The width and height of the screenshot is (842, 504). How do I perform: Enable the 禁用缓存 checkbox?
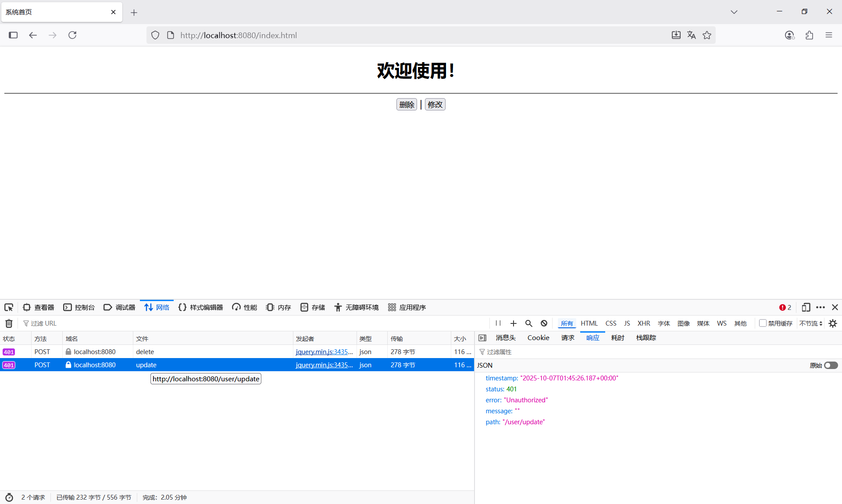click(763, 323)
